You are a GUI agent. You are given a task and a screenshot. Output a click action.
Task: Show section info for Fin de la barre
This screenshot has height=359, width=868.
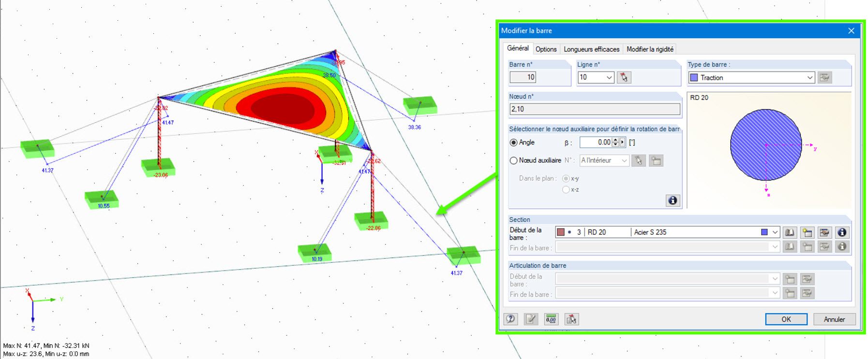(x=842, y=247)
